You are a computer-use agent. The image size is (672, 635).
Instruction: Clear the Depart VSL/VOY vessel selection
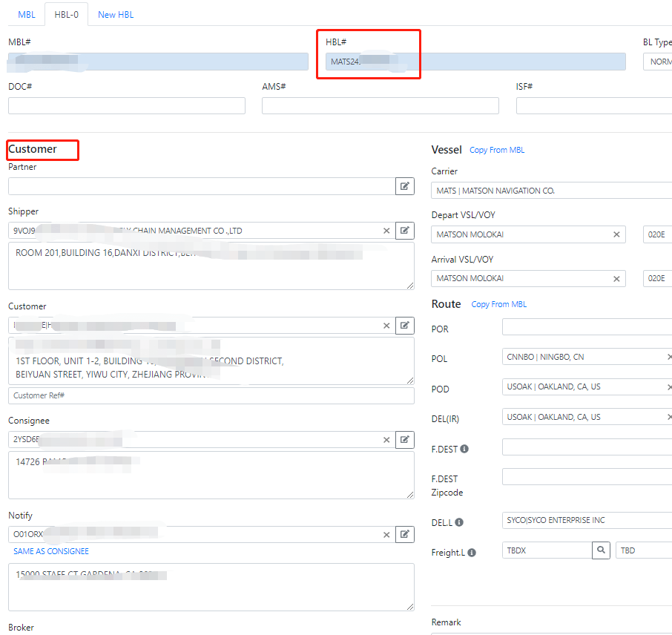click(x=616, y=234)
